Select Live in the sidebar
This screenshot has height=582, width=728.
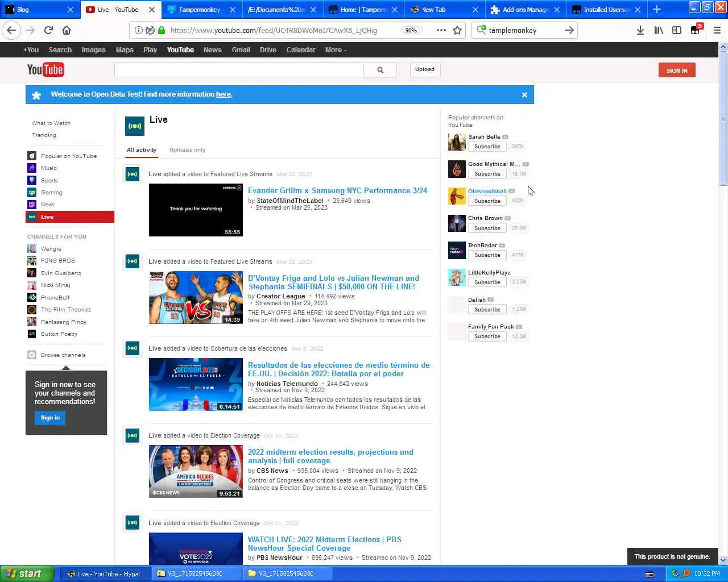70,217
